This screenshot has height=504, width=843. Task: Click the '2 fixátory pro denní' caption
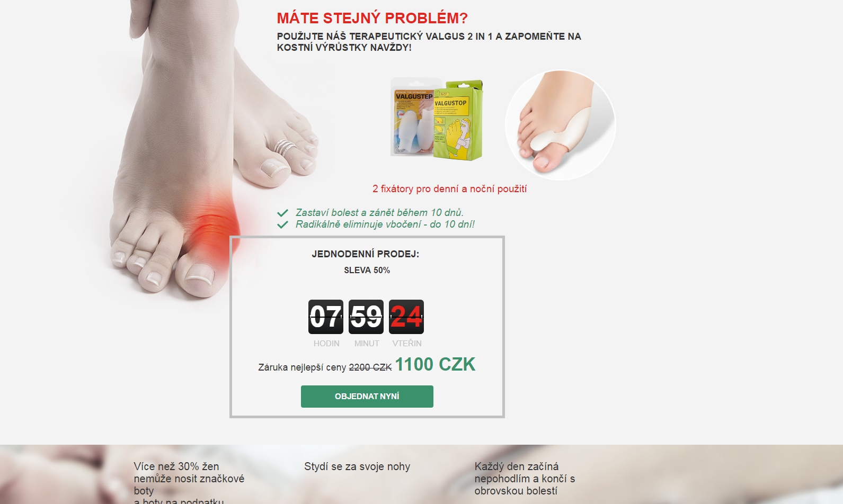pyautogui.click(x=449, y=189)
